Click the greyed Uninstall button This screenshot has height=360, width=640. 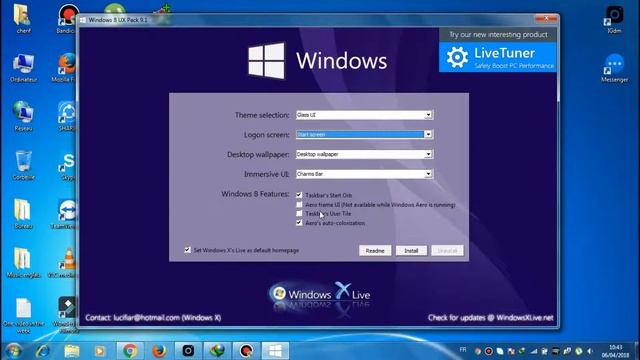coord(447,251)
